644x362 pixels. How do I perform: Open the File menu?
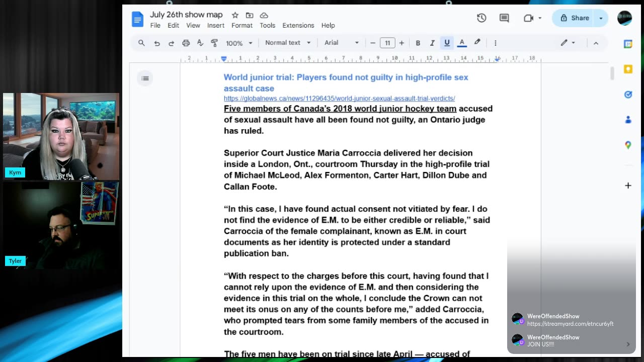click(x=155, y=25)
